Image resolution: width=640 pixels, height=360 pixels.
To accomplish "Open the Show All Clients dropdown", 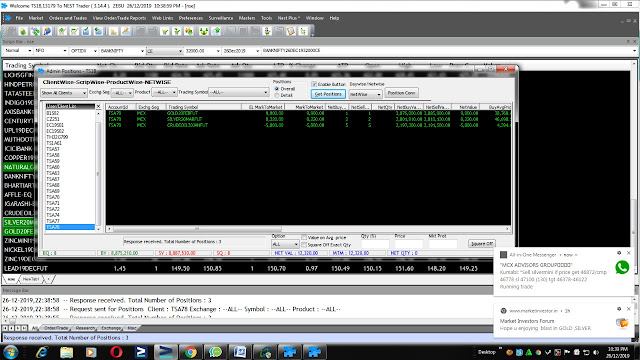I will coord(64,93).
